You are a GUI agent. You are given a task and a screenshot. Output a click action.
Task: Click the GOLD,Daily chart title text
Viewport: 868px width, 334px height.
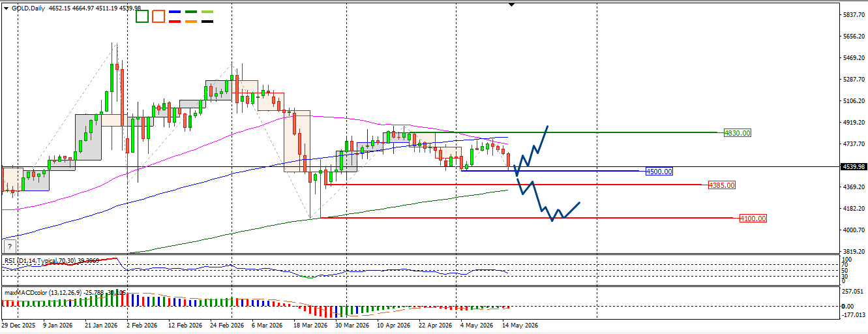(29, 8)
